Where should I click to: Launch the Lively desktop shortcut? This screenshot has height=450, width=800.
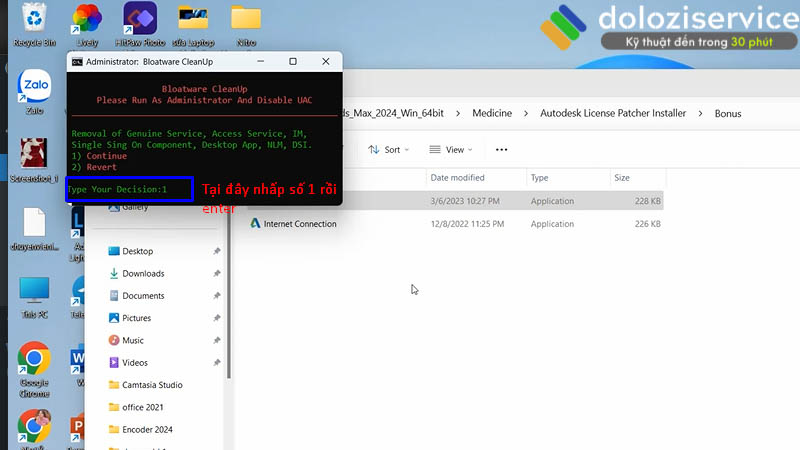[x=87, y=20]
